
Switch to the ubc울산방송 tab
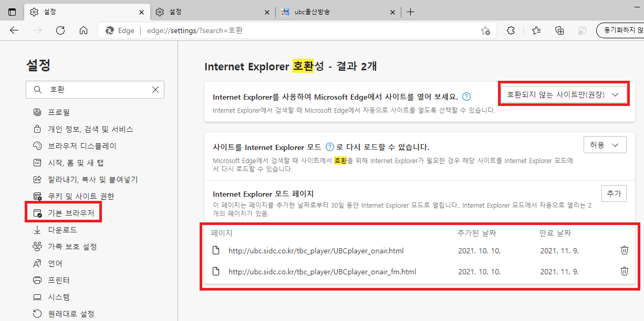pos(339,12)
